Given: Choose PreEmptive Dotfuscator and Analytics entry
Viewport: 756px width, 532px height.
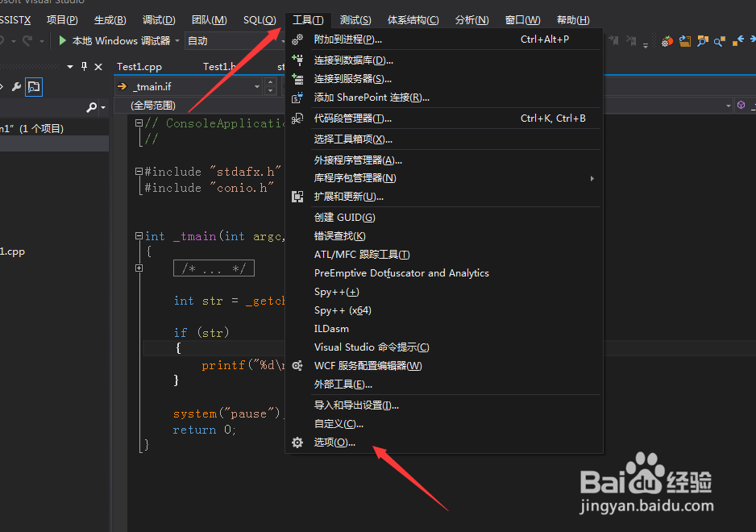Looking at the screenshot, I should click(444, 273).
